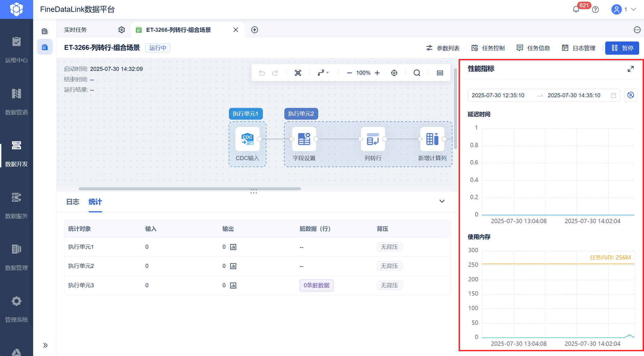Click the FineDataLink logo icon
This screenshot has width=644, height=356.
(16, 9)
